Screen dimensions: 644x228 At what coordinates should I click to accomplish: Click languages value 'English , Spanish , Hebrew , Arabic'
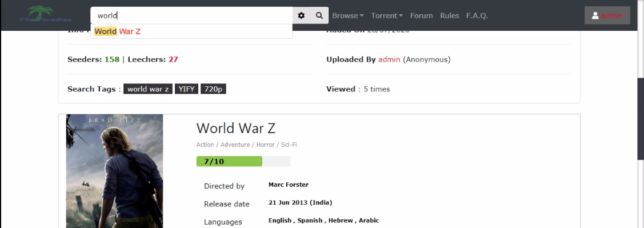323,221
